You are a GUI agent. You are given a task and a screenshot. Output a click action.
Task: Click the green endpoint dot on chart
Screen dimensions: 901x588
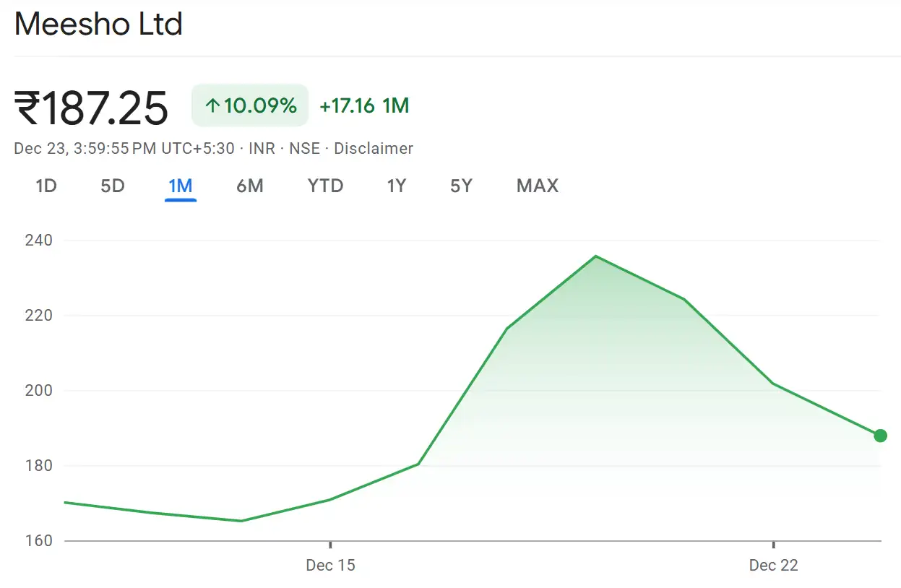879,436
